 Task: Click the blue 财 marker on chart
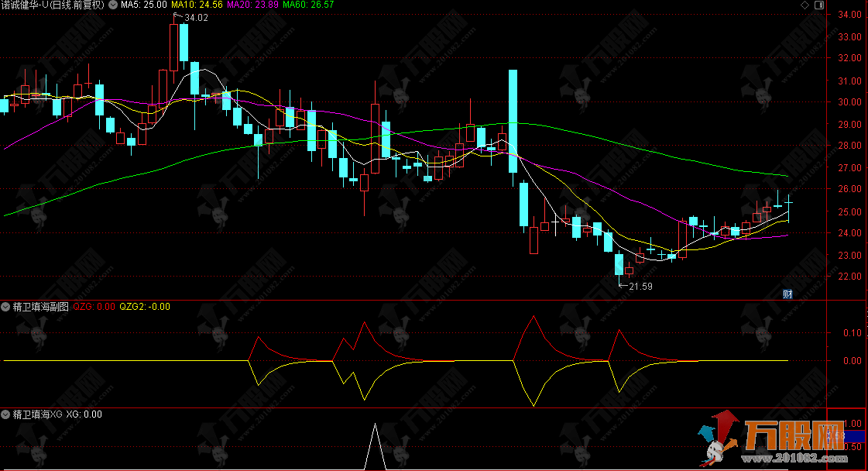click(787, 294)
